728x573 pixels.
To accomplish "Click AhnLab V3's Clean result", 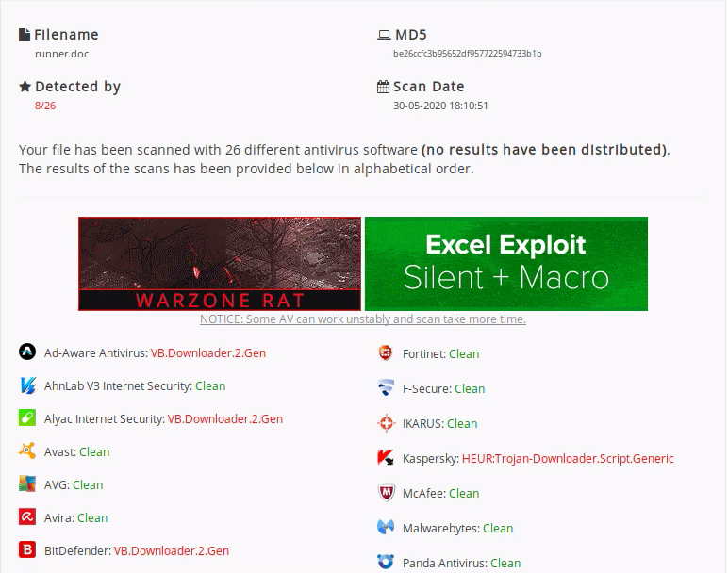I will (x=210, y=386).
